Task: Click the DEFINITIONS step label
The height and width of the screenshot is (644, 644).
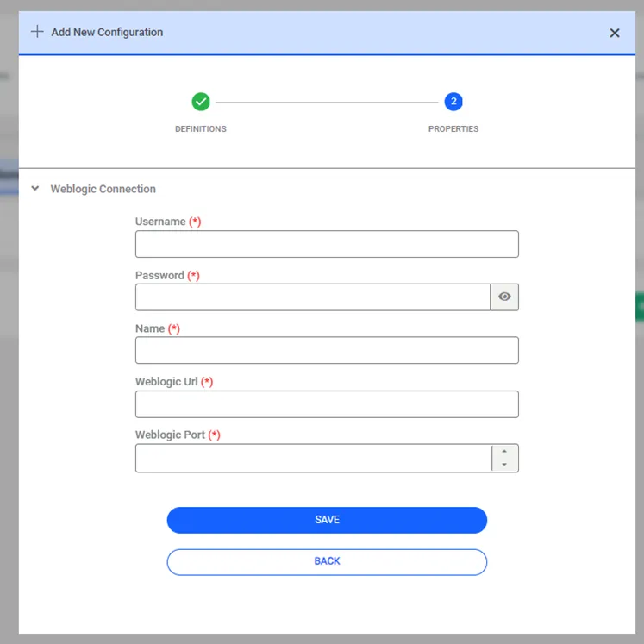Action: pos(200,129)
